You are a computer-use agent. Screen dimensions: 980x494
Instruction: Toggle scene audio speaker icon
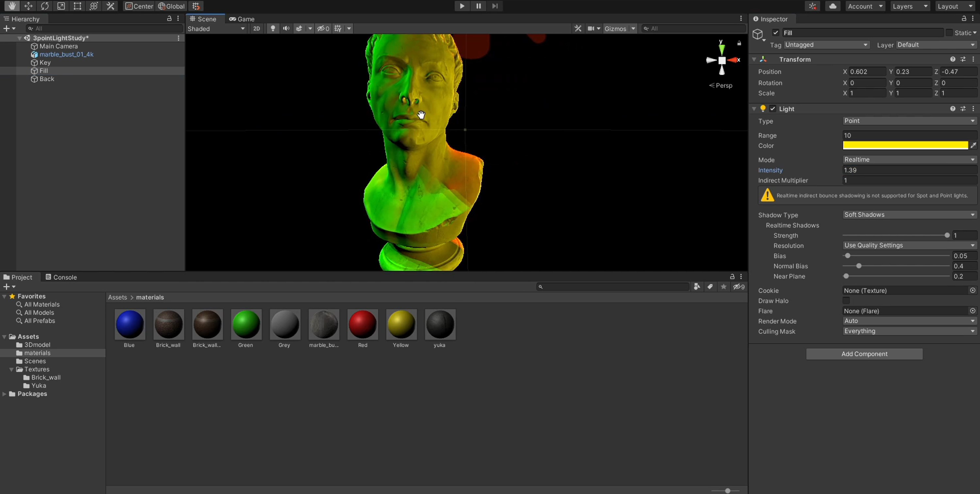[x=286, y=28]
